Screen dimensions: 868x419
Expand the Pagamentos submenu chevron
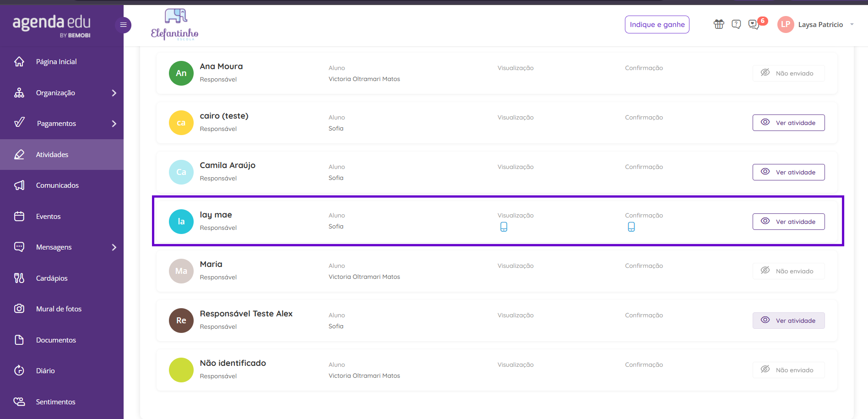point(114,124)
